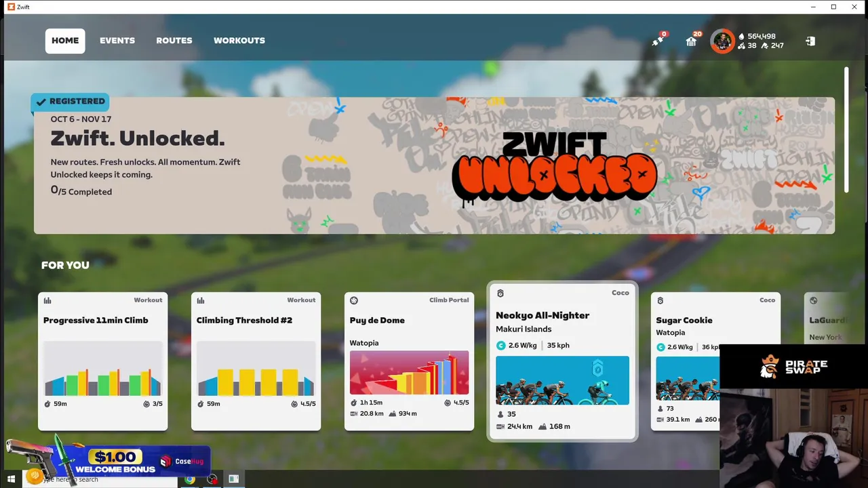This screenshot has width=868, height=488.
Task: Click '4.5/5' difficulty on Climbing Threshold #2
Action: tap(308, 403)
